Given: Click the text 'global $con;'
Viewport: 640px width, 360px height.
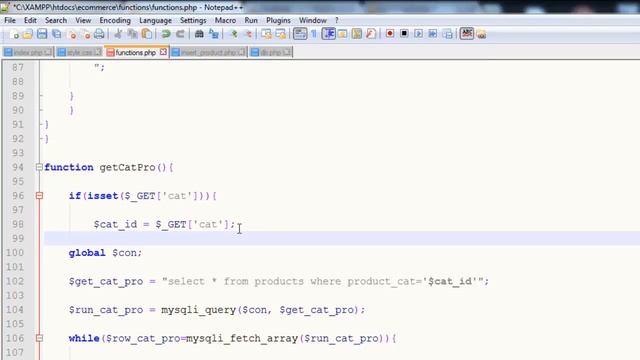Looking at the screenshot, I should pos(105,253).
